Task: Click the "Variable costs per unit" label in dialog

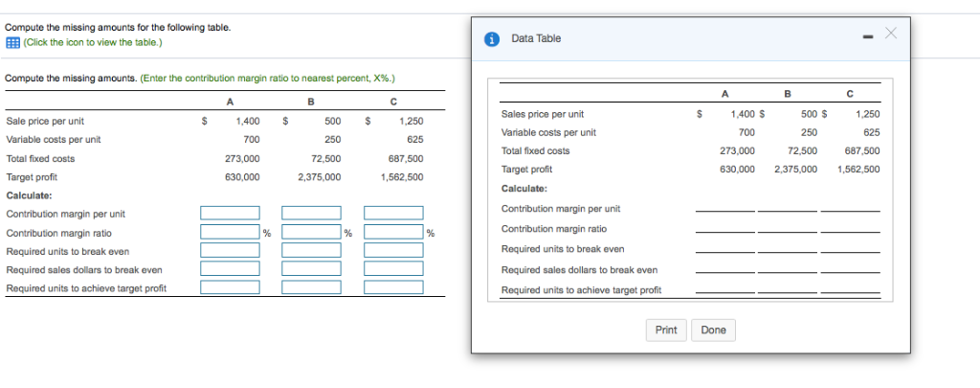Action: [548, 132]
